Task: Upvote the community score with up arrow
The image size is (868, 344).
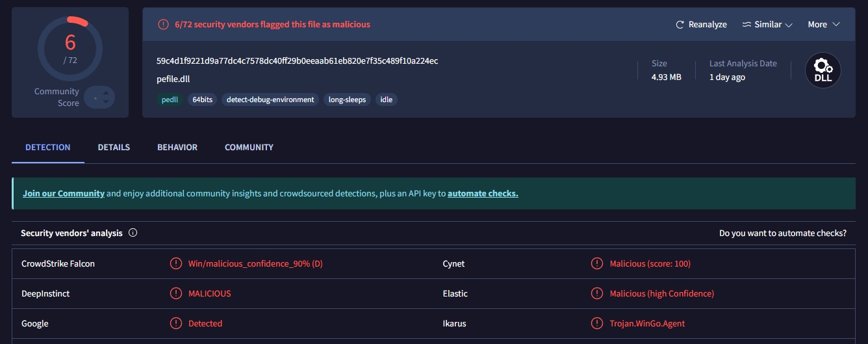Action: coord(107,92)
